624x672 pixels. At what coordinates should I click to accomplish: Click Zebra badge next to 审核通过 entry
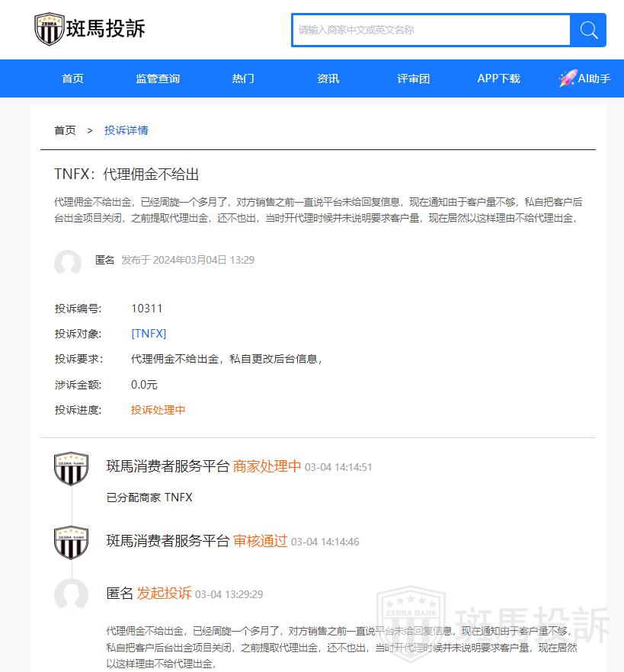(71, 542)
